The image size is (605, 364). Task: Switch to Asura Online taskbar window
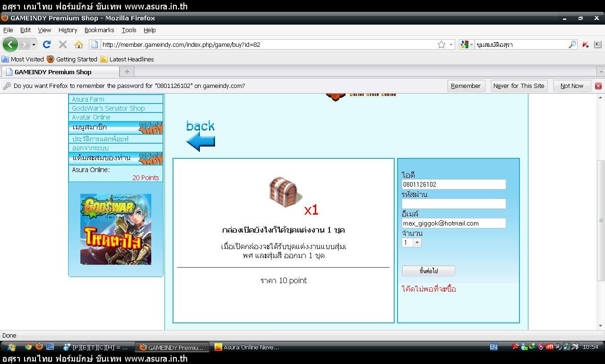click(248, 347)
